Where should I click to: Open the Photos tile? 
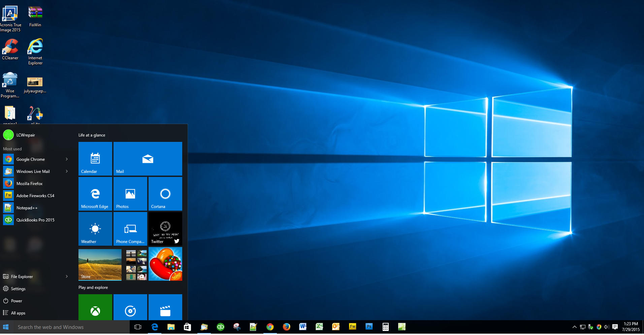[130, 194]
